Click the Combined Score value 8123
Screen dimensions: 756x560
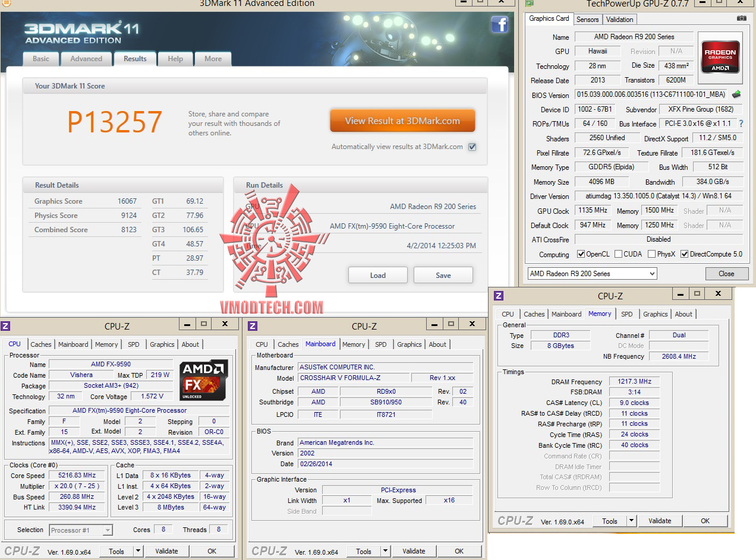point(129,230)
